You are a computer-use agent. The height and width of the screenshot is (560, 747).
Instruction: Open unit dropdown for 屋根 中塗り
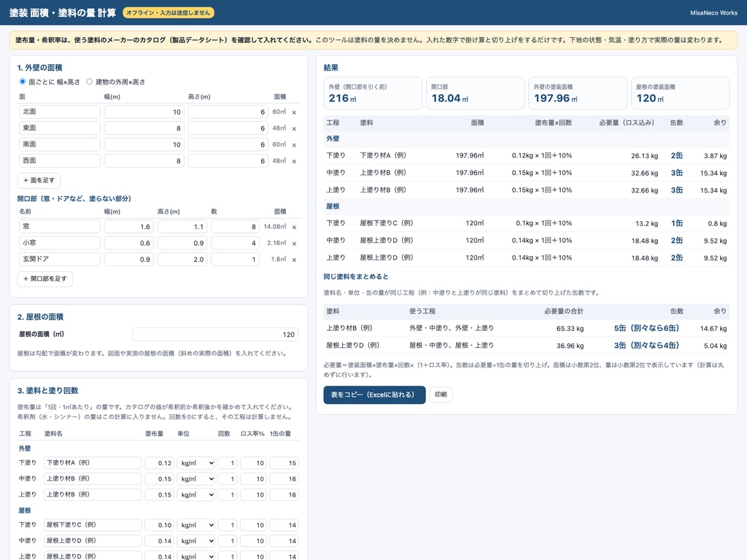196,540
